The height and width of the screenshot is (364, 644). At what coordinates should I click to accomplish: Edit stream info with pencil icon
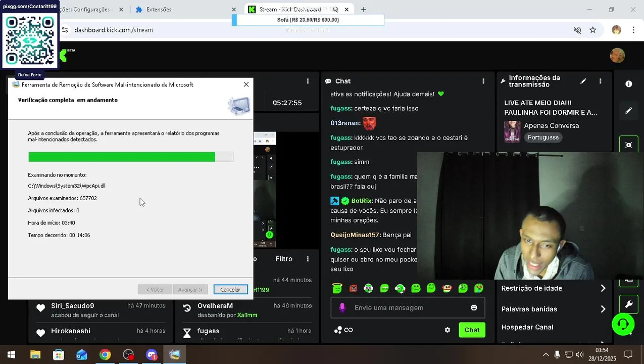(x=583, y=81)
